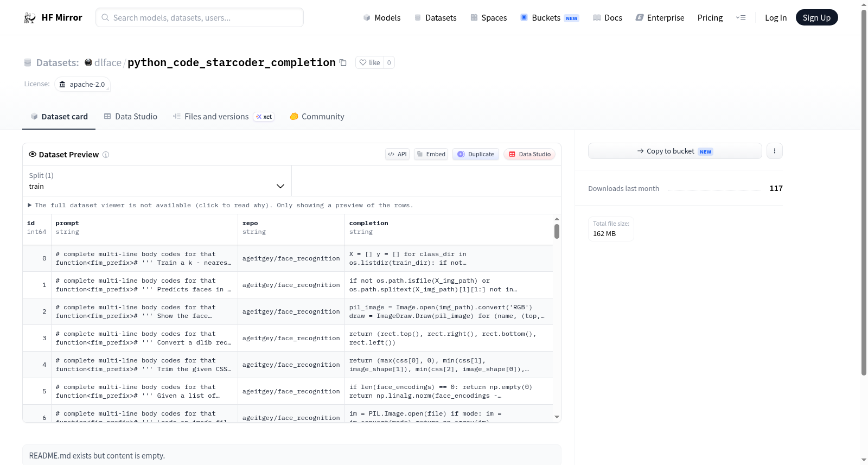Viewport: 868px width, 465px height.
Task: Click the Copy to bucket button
Action: coord(675,151)
